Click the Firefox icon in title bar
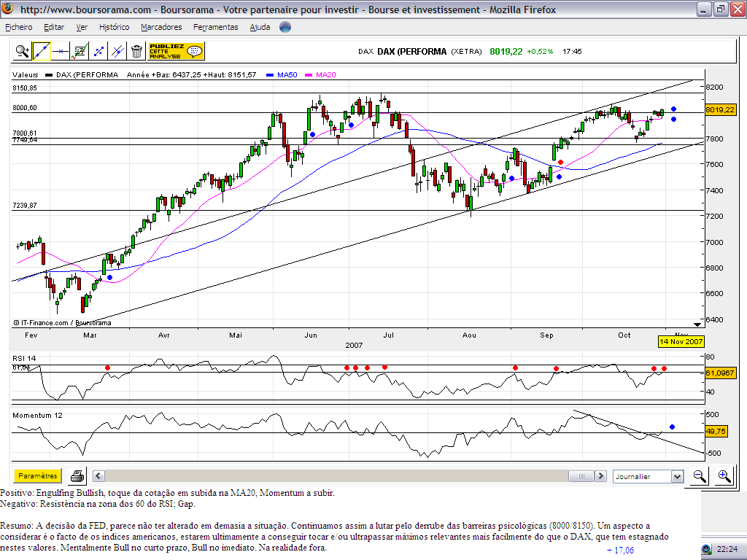747x560 pixels. (x=7, y=9)
